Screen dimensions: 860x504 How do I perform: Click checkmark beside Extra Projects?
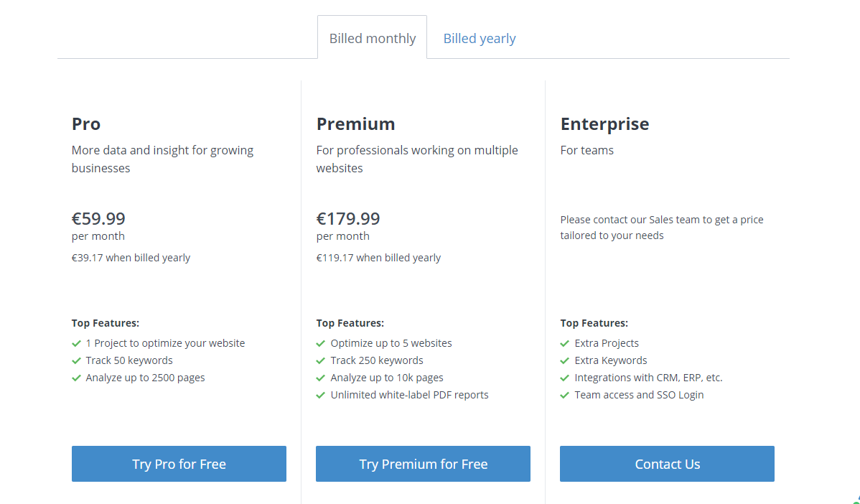[x=565, y=344]
